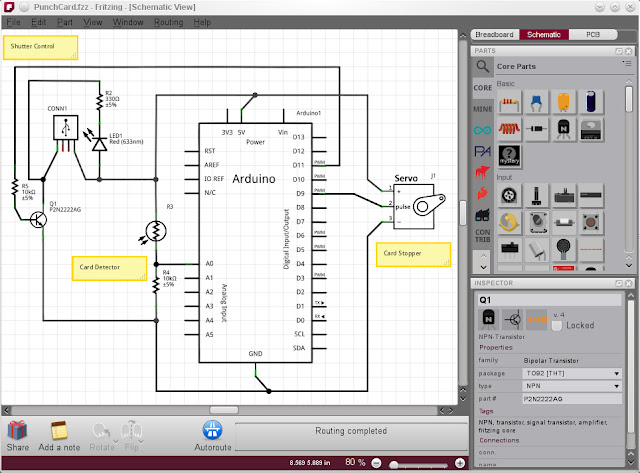The width and height of the screenshot is (640, 473).
Task: Select the electrolytic capacitor part
Action: click(x=591, y=102)
